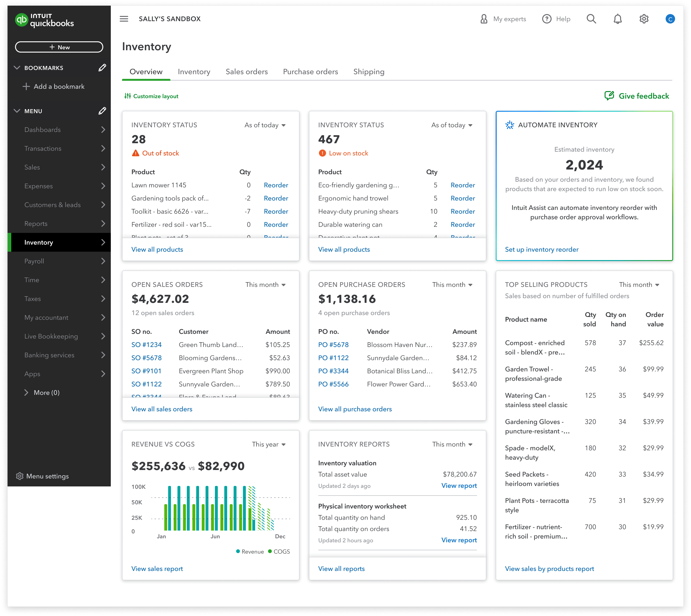
Task: Open sales order SO #9101
Action: 146,371
